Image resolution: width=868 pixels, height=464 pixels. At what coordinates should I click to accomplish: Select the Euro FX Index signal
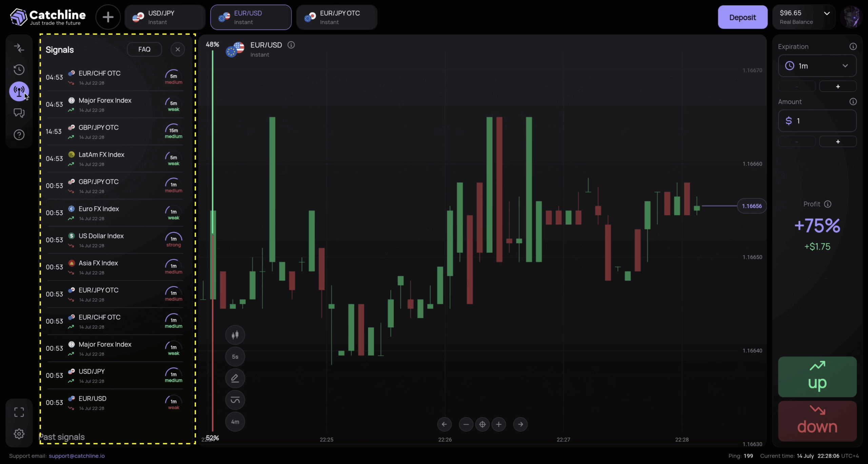pos(115,213)
